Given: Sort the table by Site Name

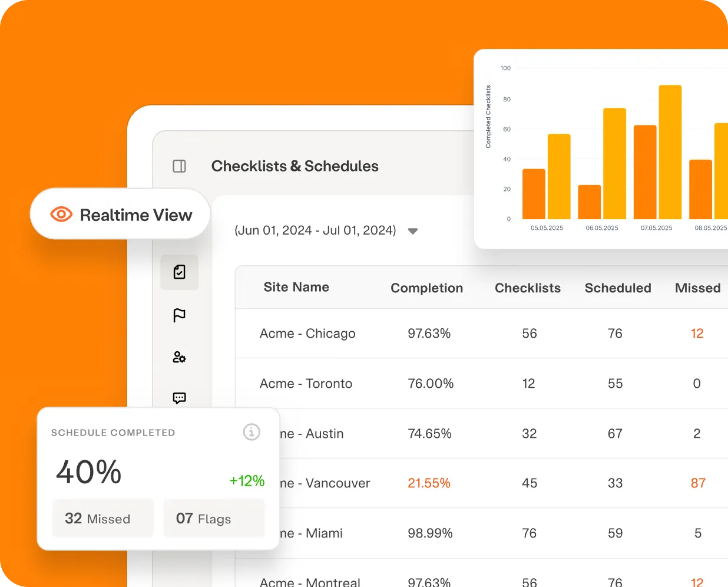Looking at the screenshot, I should (296, 287).
